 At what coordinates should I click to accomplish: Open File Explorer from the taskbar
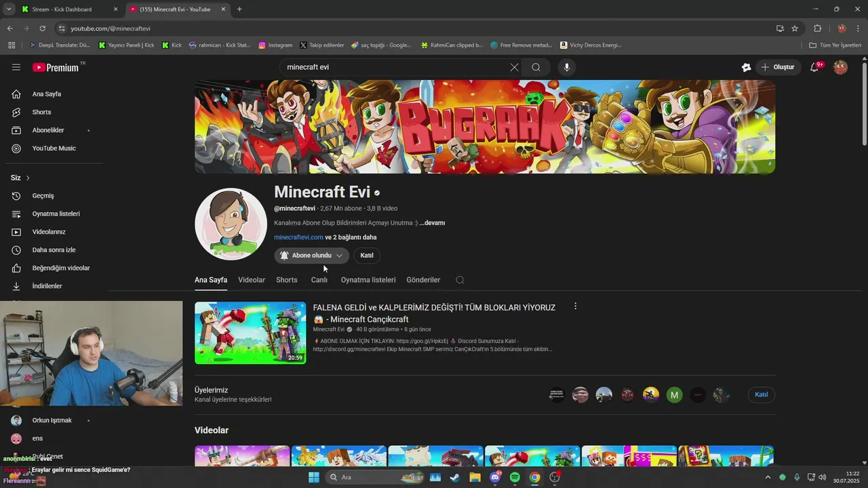pyautogui.click(x=475, y=477)
